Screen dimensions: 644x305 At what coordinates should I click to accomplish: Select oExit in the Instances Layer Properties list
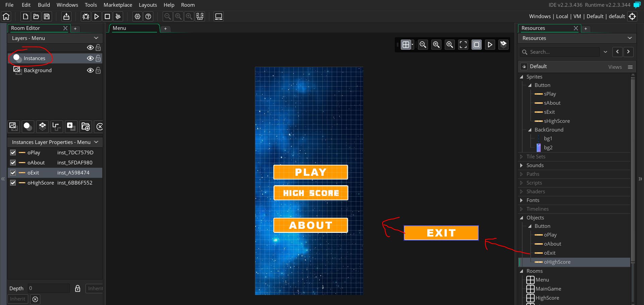pyautogui.click(x=34, y=172)
